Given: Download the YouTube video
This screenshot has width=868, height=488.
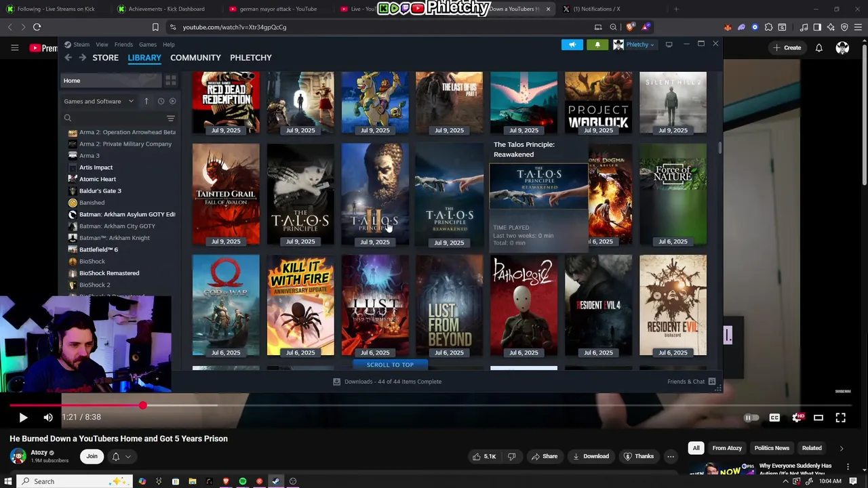Looking at the screenshot, I should coord(591,456).
